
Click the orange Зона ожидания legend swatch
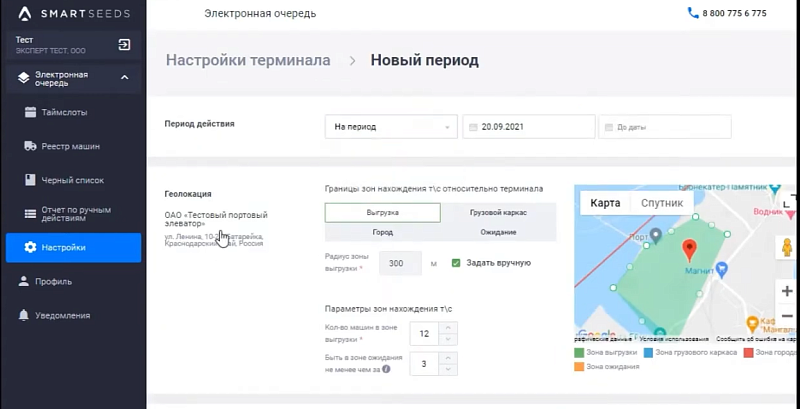pyautogui.click(x=579, y=366)
